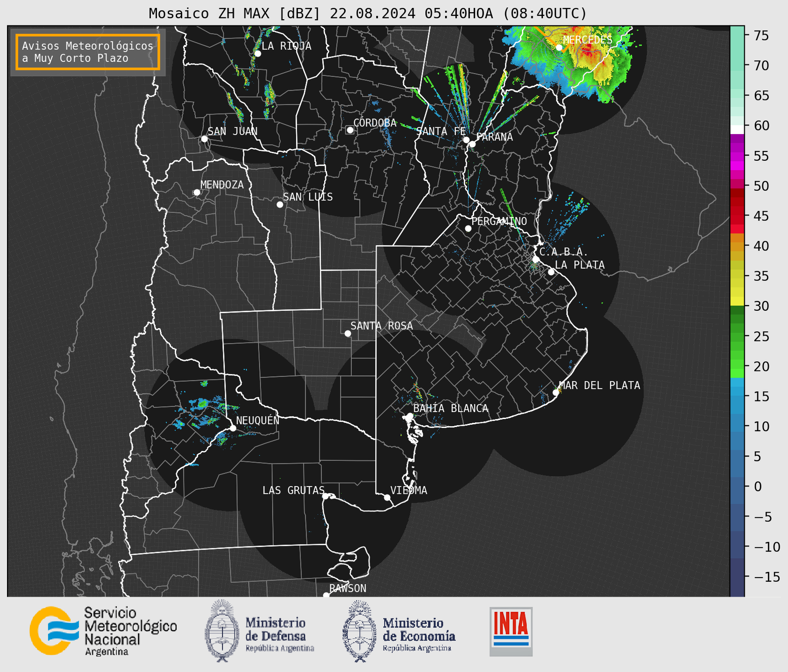The height and width of the screenshot is (672, 788).
Task: Select the La Rioja city marker dot
Action: coord(257,54)
